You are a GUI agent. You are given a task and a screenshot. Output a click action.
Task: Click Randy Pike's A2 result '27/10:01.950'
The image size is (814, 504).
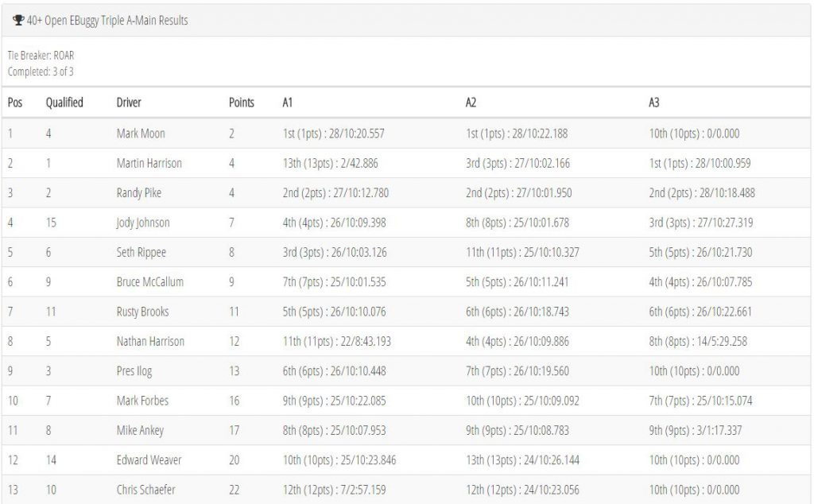click(x=544, y=192)
